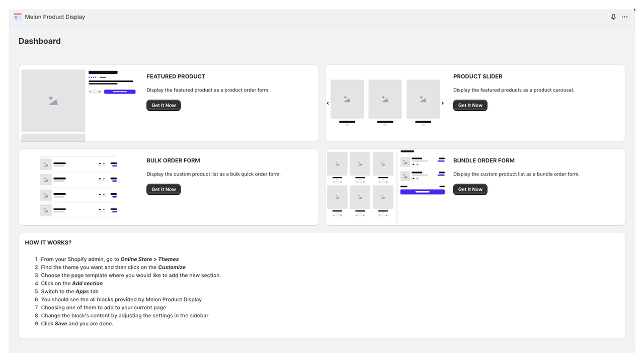Click the right arrow of the Product Slider carousel

442,103
